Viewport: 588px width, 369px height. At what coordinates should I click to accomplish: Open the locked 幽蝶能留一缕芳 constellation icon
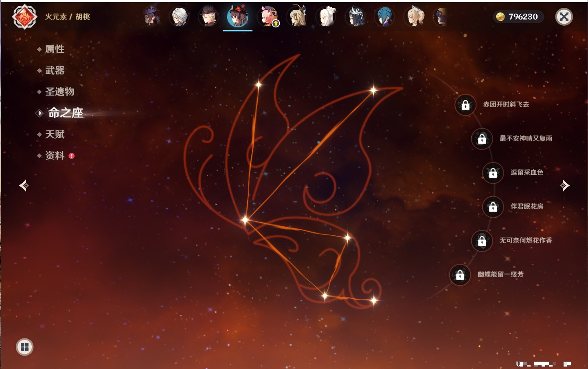tap(460, 275)
